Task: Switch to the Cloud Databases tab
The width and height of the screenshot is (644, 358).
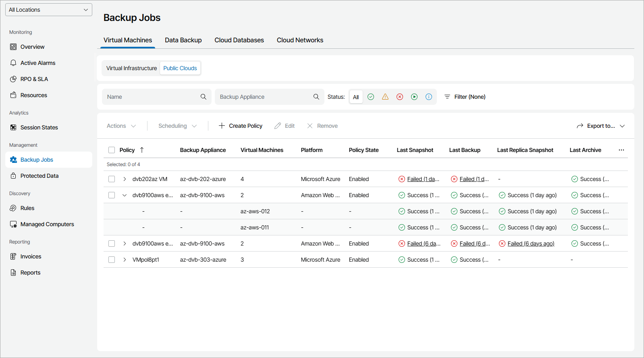Action: coord(239,40)
